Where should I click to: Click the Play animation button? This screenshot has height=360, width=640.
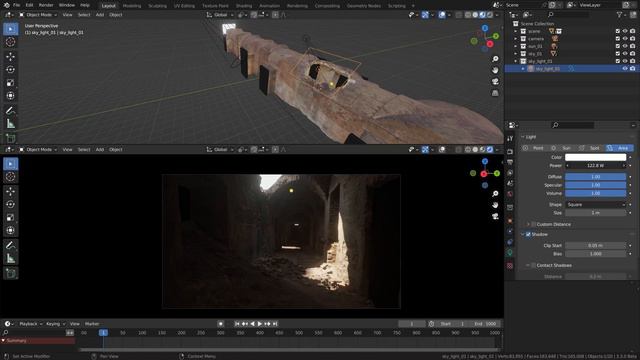tap(260, 324)
